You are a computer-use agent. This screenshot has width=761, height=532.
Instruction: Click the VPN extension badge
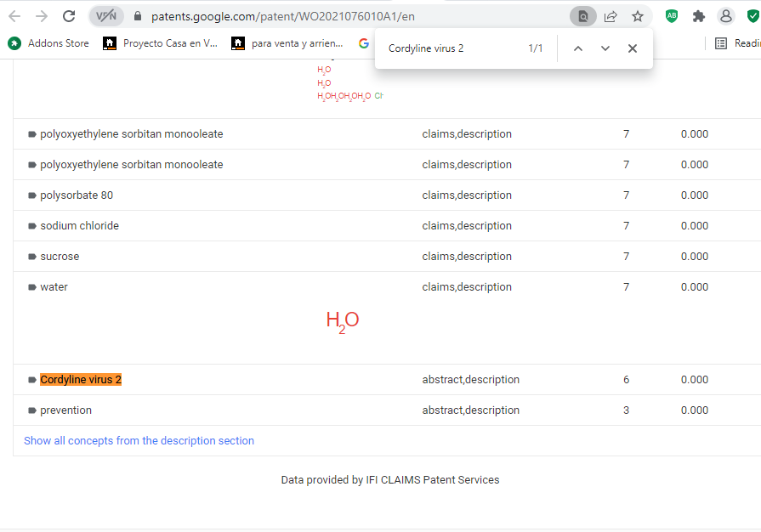pos(106,16)
